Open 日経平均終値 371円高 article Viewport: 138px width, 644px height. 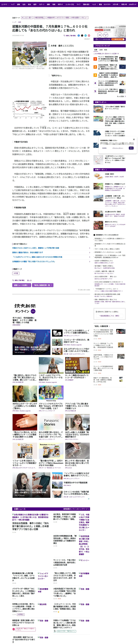click(x=103, y=357)
